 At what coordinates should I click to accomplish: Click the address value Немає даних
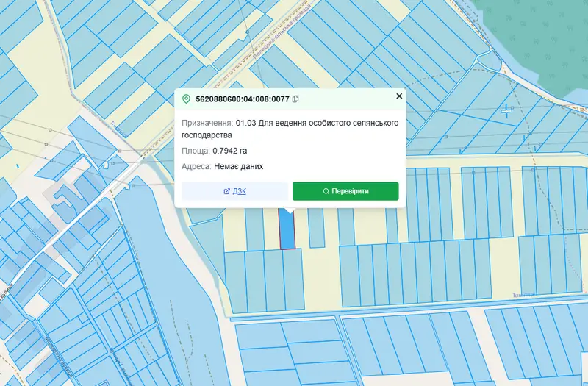click(x=238, y=166)
